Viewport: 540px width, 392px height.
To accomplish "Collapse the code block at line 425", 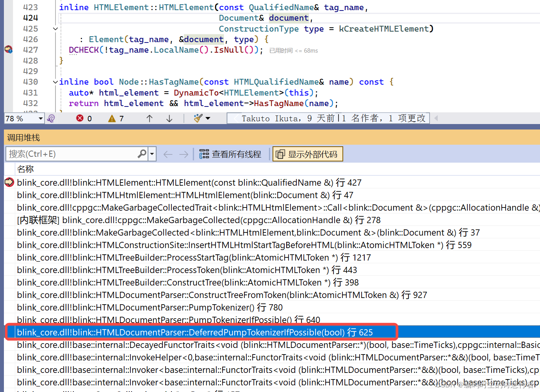I will [x=55, y=29].
